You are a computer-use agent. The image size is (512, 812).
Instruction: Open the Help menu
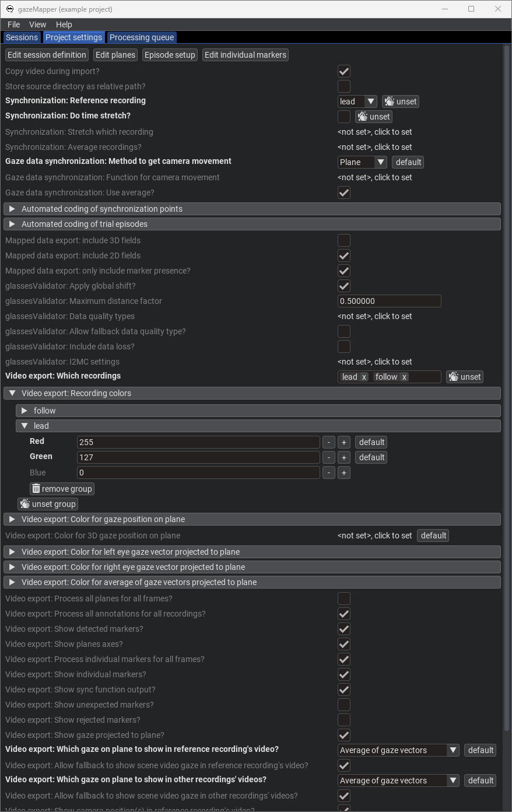tap(64, 24)
